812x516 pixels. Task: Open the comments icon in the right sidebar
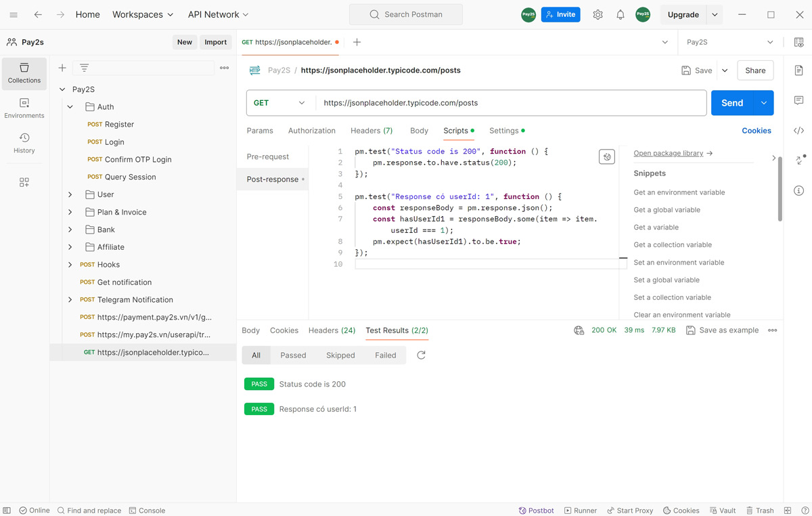(799, 100)
